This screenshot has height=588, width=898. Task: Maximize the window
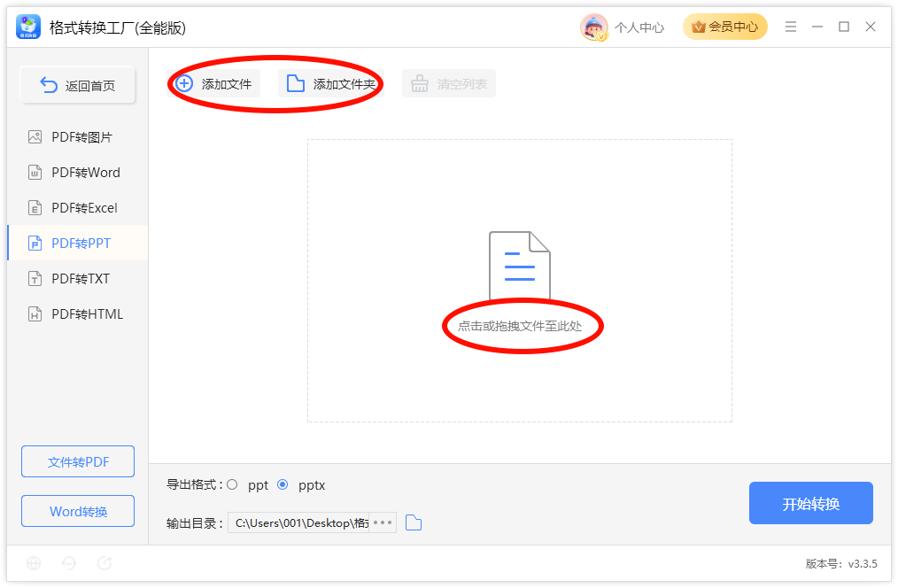(844, 27)
